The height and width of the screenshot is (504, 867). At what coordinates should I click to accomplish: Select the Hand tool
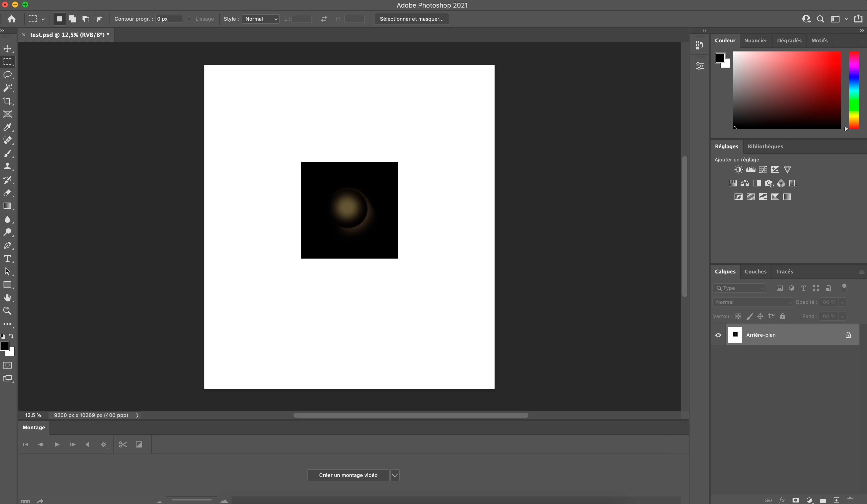coord(7,298)
